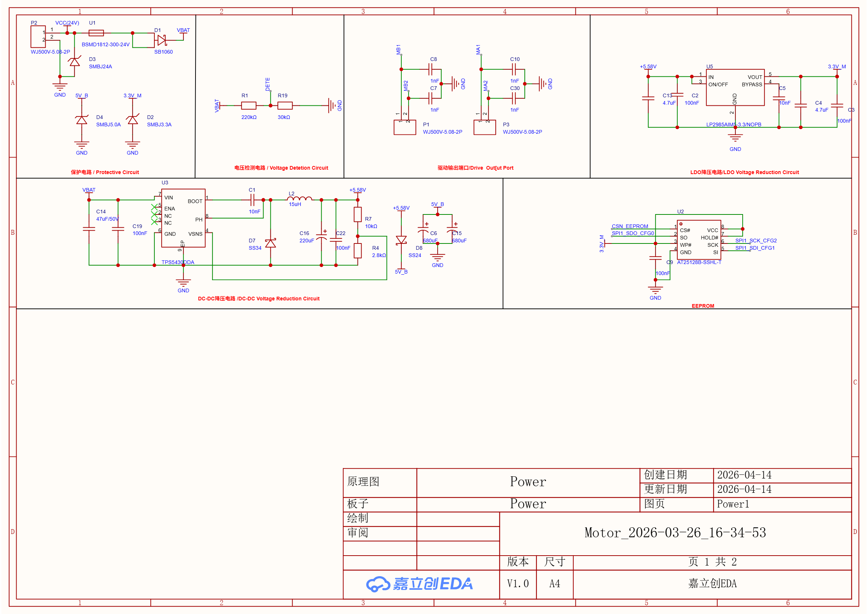The width and height of the screenshot is (868, 614).
Task: Click the LDO Voltage Reduction Circuit title
Action: (744, 172)
